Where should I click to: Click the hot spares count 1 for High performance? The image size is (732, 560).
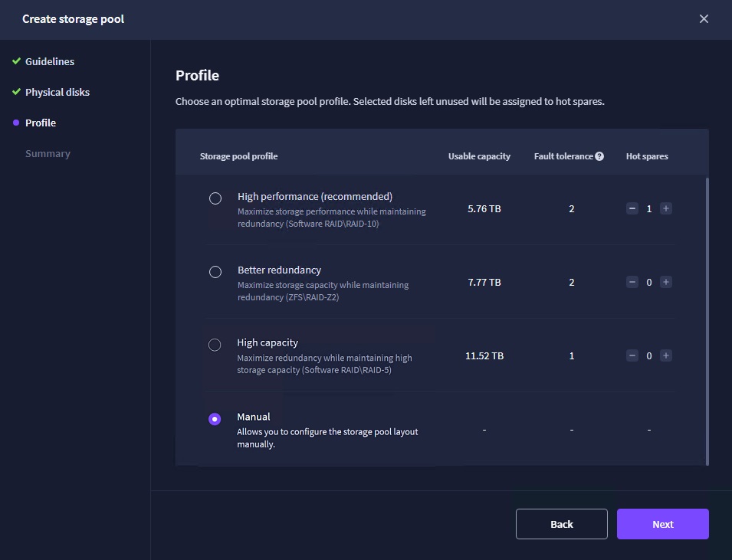649,208
